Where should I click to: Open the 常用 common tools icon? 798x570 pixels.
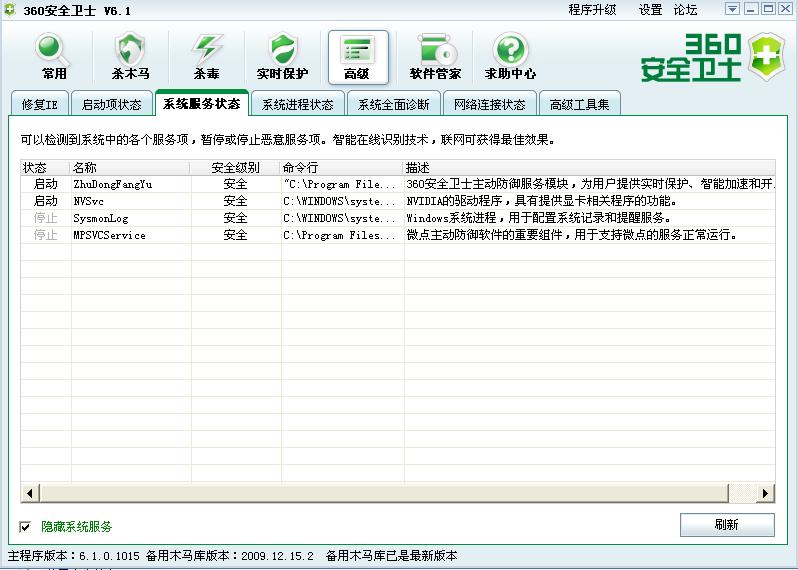[x=53, y=56]
